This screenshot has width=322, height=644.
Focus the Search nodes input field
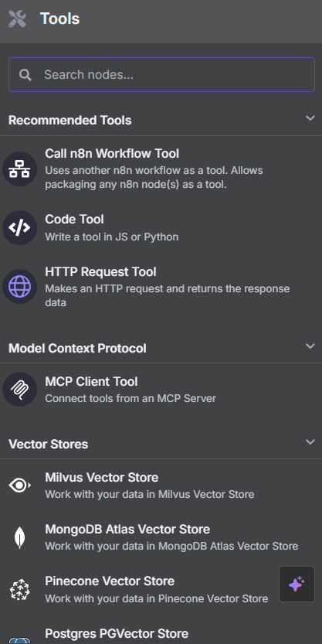point(161,74)
